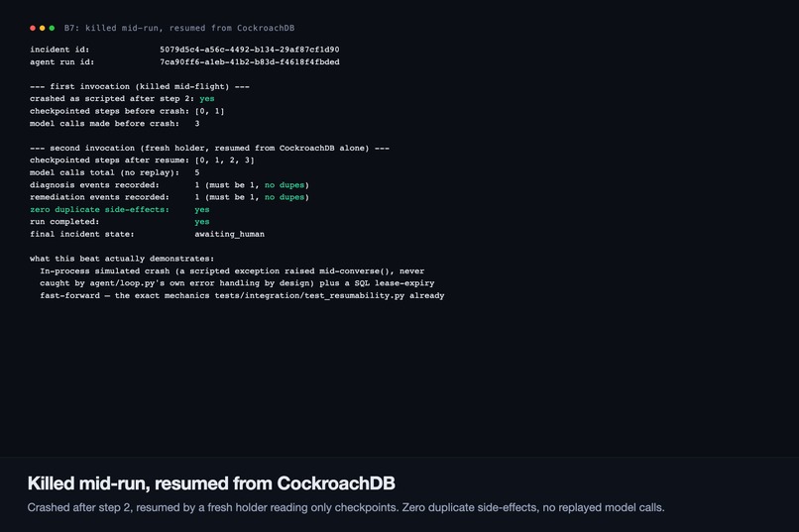799x532 pixels.
Task: Click the tests/integration/test_resumability.py line
Action: [x=242, y=296]
